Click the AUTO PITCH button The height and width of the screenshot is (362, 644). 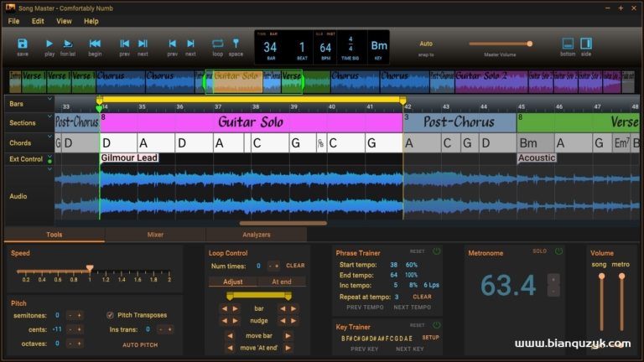point(140,345)
